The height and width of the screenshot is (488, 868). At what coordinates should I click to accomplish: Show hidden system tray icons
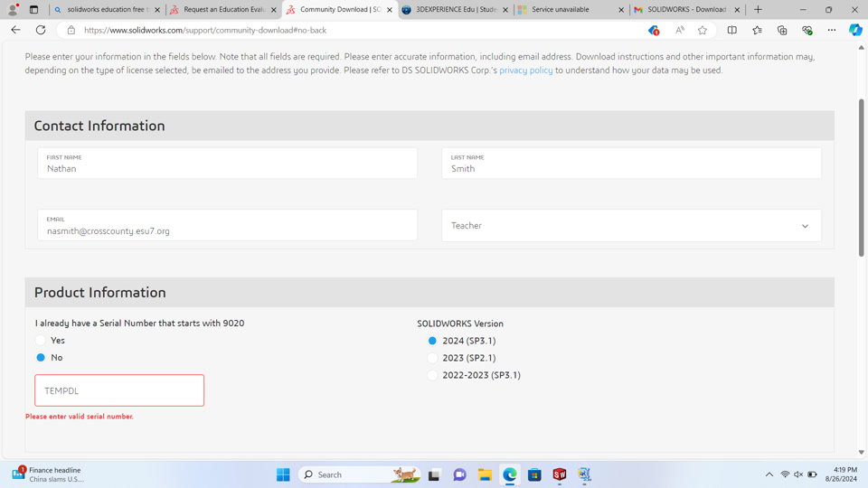tap(769, 474)
